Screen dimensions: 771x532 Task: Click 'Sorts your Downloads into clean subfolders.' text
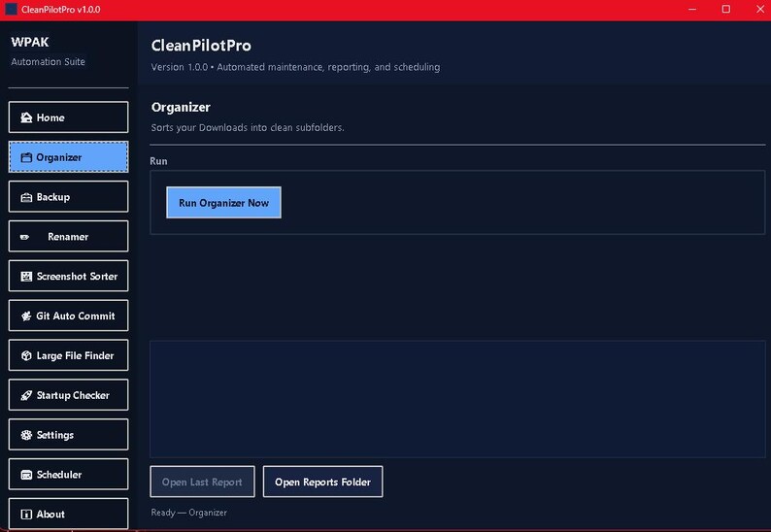tap(248, 127)
